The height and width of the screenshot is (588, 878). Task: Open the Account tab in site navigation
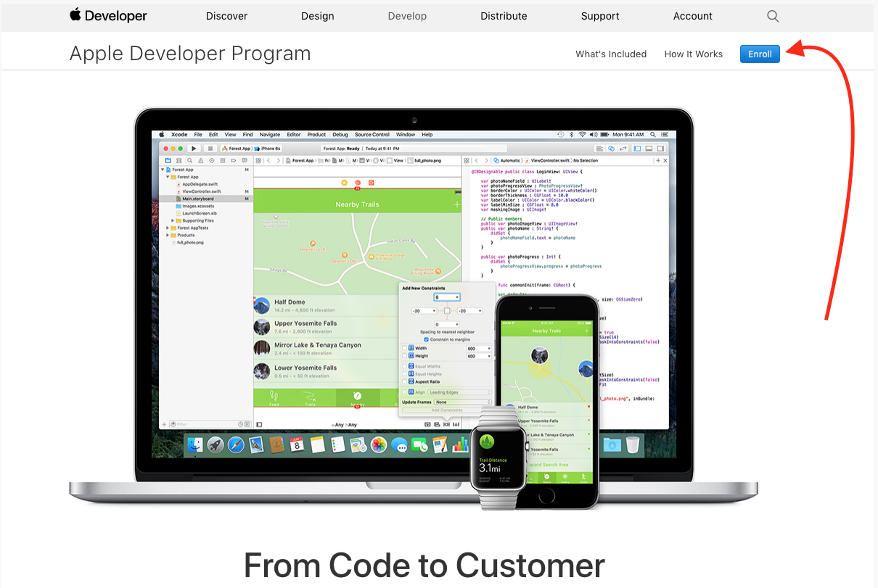[x=693, y=16]
